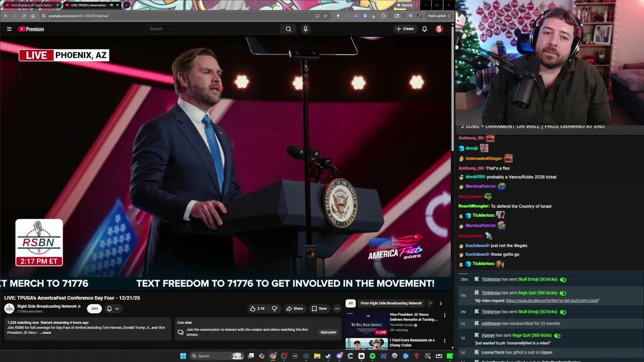Open Tickleton's video request YouTube link
Viewport: 644px width, 362px height.
tap(552, 301)
